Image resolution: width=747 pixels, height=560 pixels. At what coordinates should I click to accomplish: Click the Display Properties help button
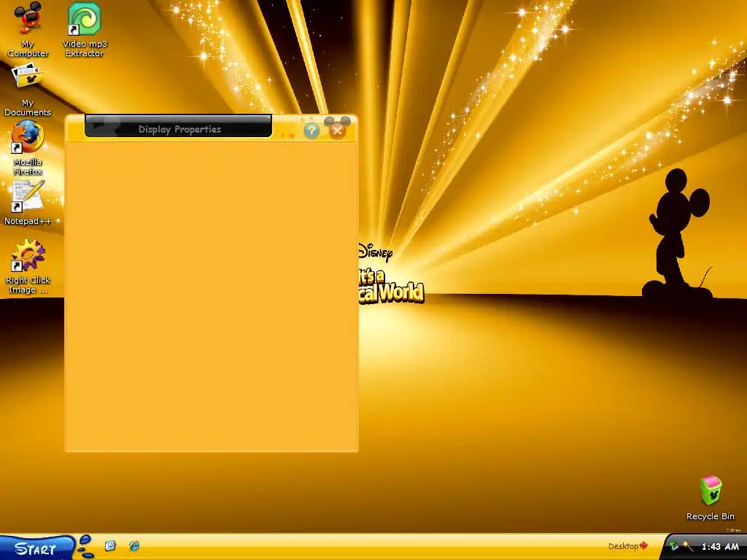pos(311,130)
